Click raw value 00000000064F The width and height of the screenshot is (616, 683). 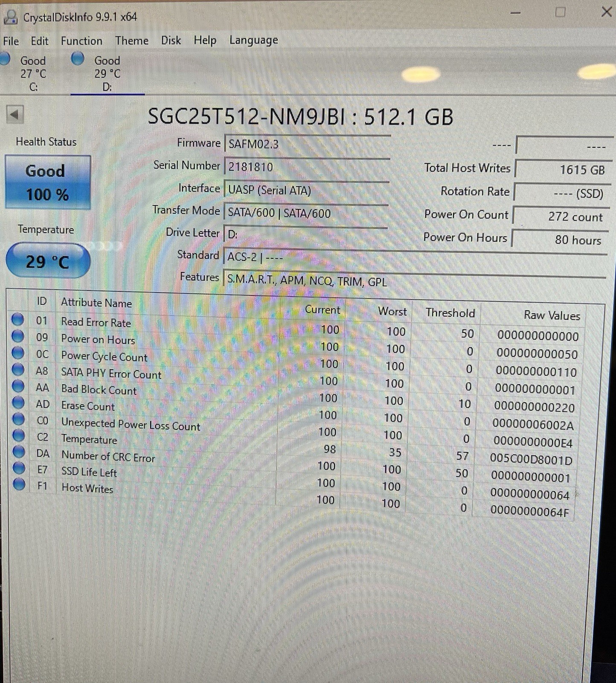(530, 511)
